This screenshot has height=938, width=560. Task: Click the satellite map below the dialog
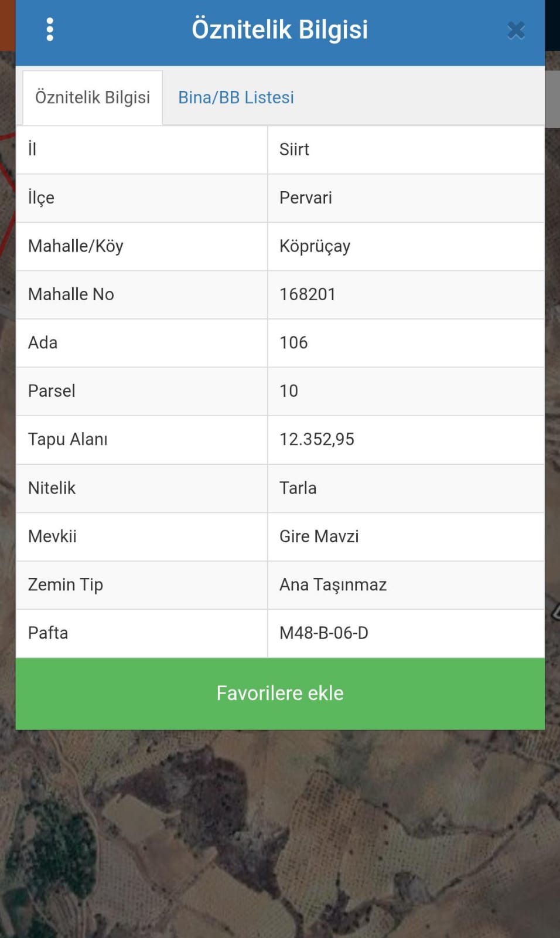click(280, 832)
